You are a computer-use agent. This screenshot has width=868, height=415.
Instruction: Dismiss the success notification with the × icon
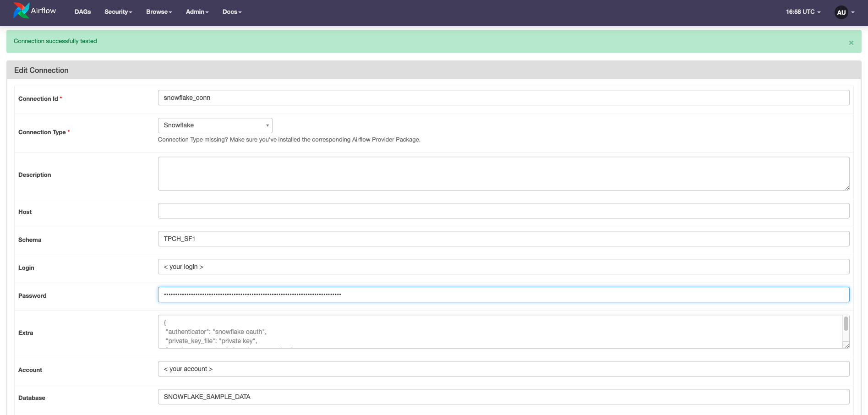[851, 43]
